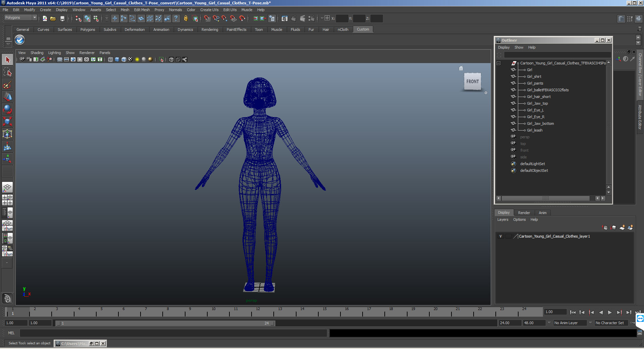This screenshot has width=644, height=349.
Task: Activate the Lasso Select tool
Action: (7, 72)
